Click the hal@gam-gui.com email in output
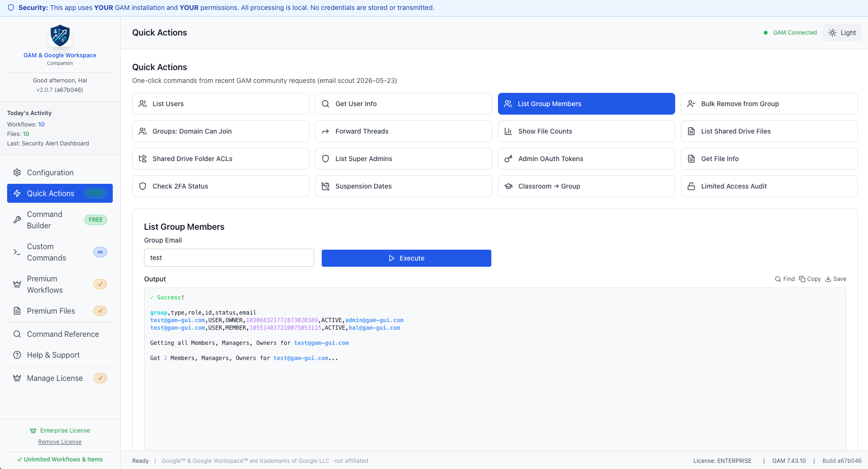The height and width of the screenshot is (469, 868). pos(374,328)
